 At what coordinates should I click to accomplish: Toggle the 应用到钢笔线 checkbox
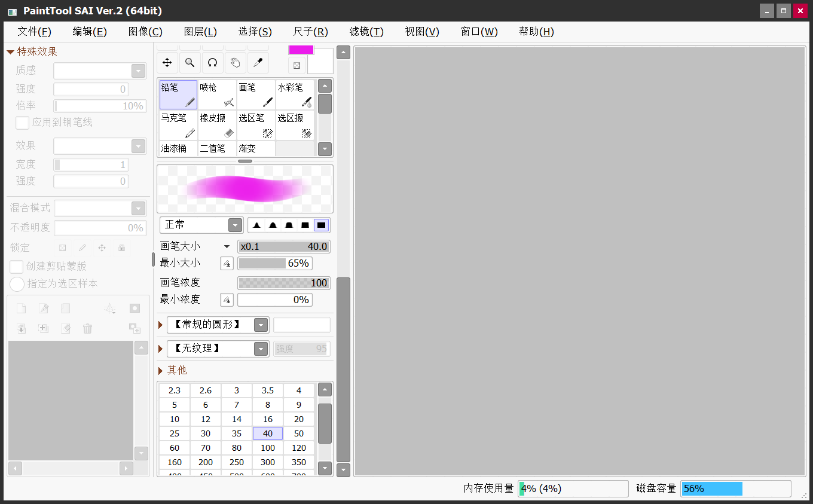(22, 122)
